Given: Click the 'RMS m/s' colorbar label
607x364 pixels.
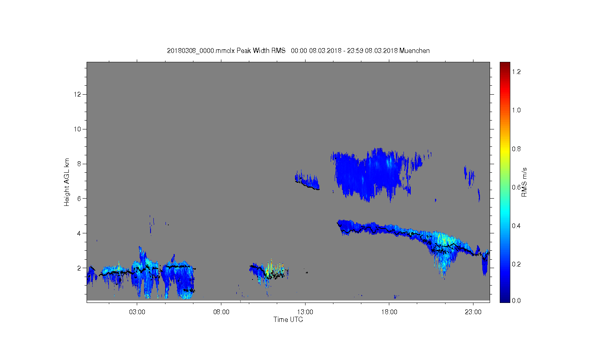Looking at the screenshot, I should [524, 182].
